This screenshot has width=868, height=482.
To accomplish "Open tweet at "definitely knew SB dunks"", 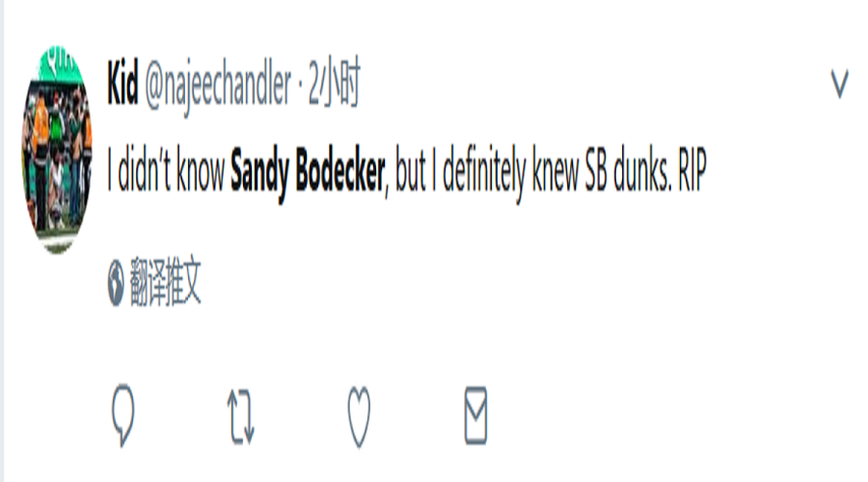I will [x=556, y=171].
